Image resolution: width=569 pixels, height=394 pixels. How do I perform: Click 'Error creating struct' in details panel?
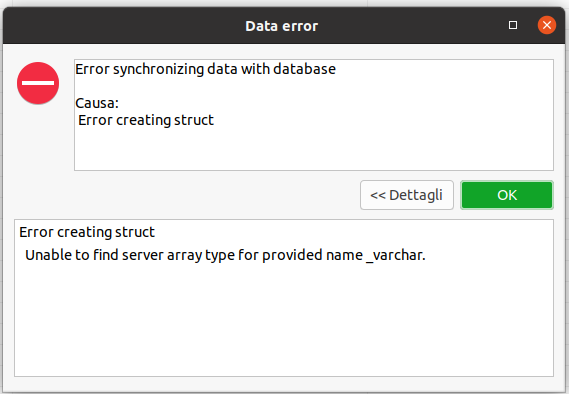click(x=87, y=232)
